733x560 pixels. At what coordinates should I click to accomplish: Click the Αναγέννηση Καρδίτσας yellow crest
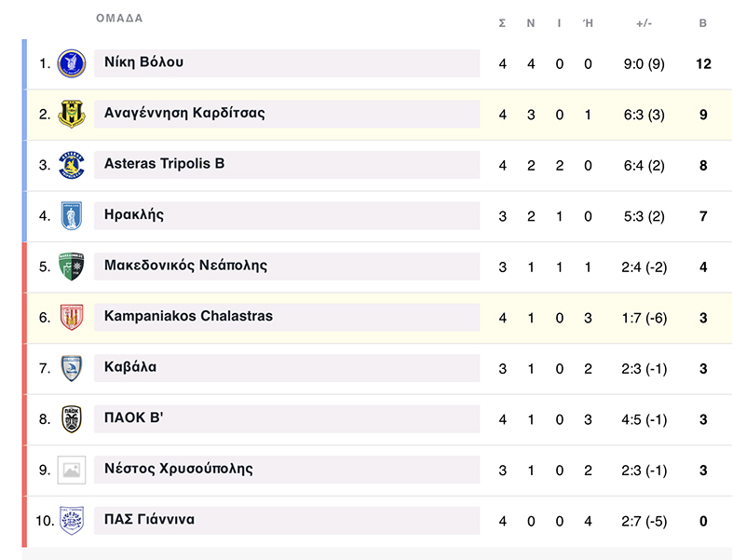point(72,115)
